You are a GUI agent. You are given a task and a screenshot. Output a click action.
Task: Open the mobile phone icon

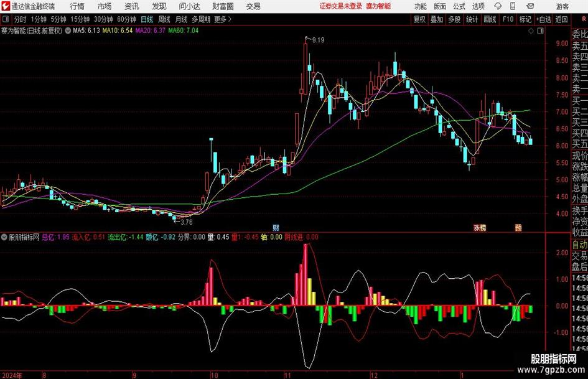click(x=513, y=6)
